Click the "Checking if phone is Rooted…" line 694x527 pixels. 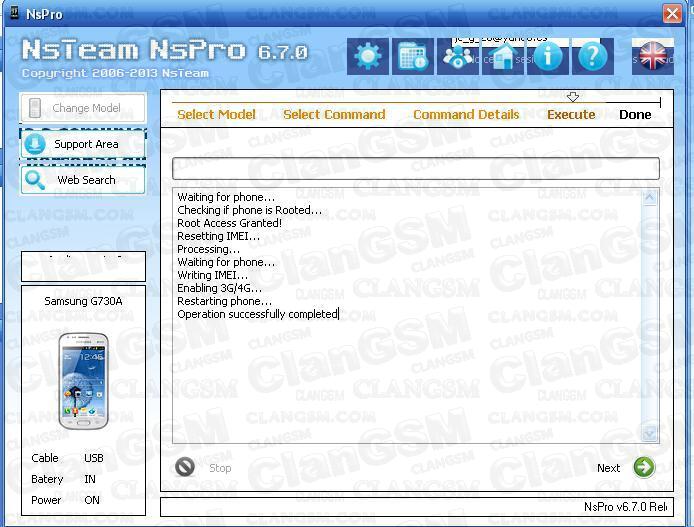(x=250, y=210)
